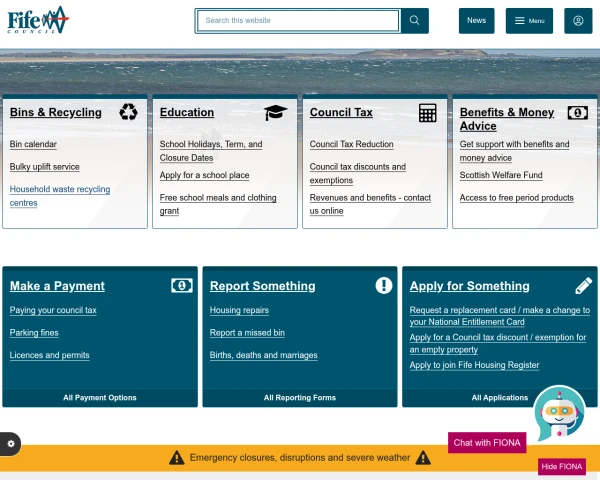The height and width of the screenshot is (480, 600).
Task: Start Chat with FIONA
Action: click(x=487, y=443)
